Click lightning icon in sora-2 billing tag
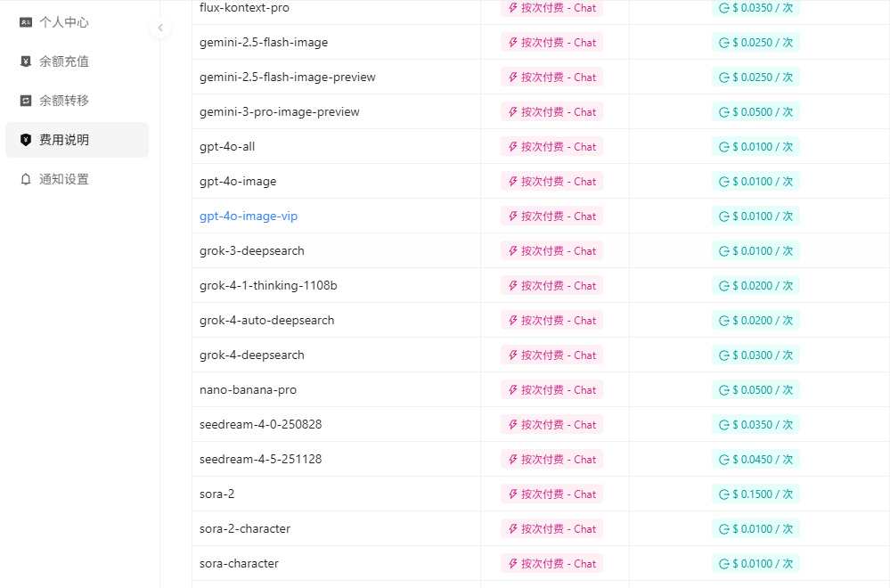The height and width of the screenshot is (588, 890). [x=513, y=494]
